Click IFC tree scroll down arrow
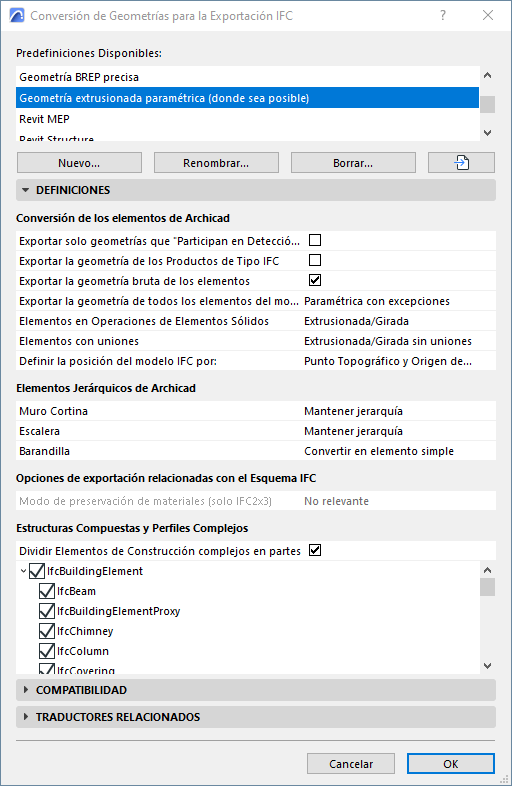The width and height of the screenshot is (512, 786). click(487, 666)
